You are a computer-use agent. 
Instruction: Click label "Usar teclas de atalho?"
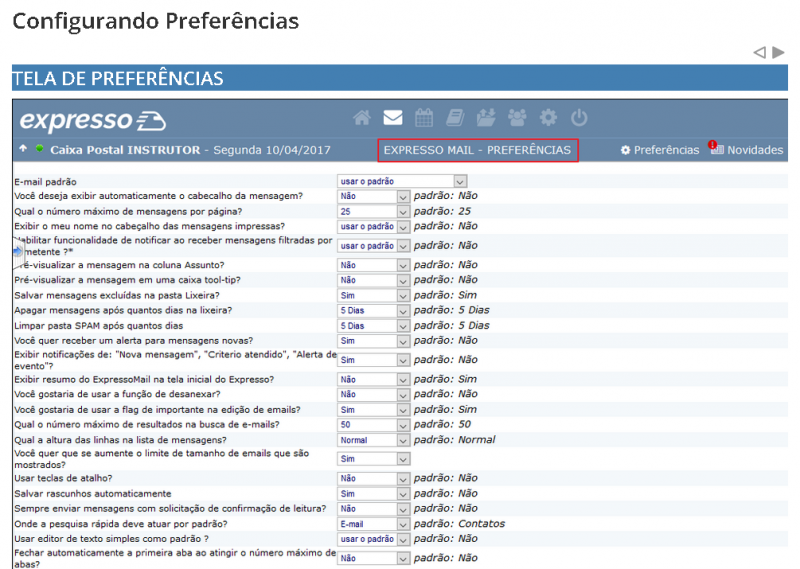(63, 478)
